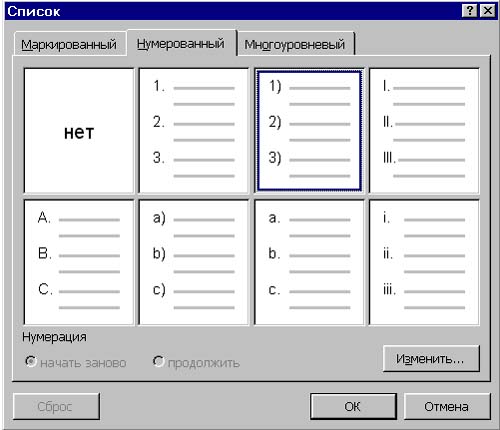Screen dimensions: 500x430
Task: Click the 'Сброс' reset button
Action: pos(56,406)
